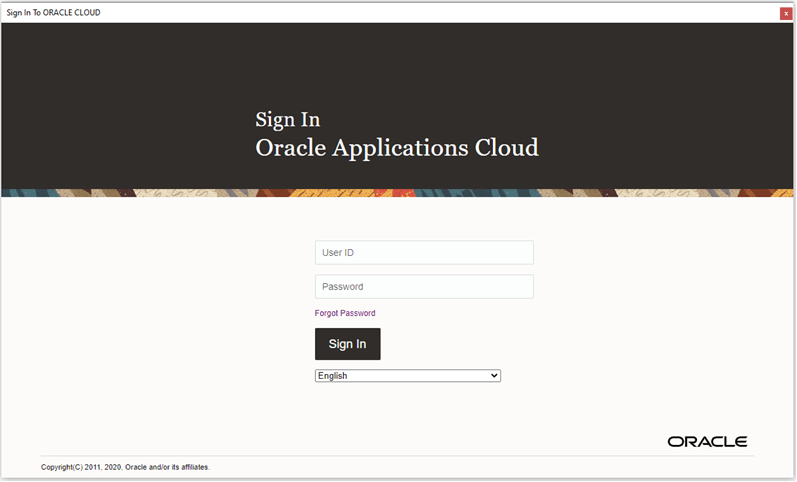This screenshot has height=482, width=797.
Task: Click the 'Oracle Applications Cloud' heading text
Action: pos(396,148)
